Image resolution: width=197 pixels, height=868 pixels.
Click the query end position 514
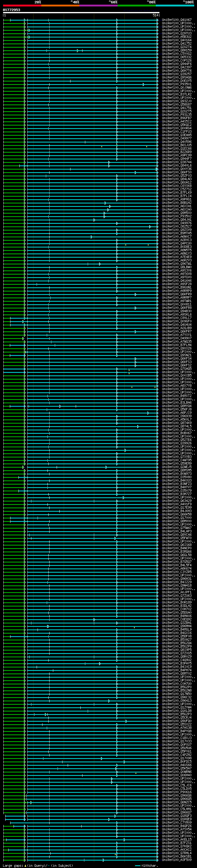coord(155,15)
